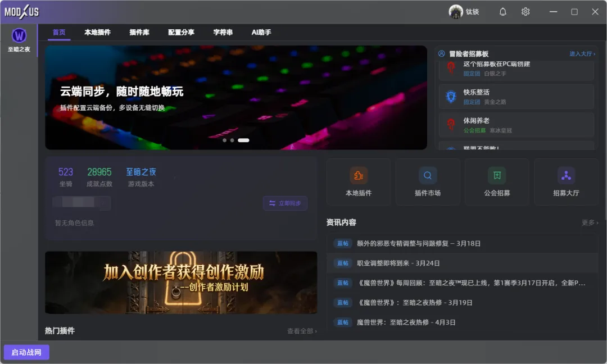Open news 至暗之夜热修 - 3月19日

click(x=463, y=303)
